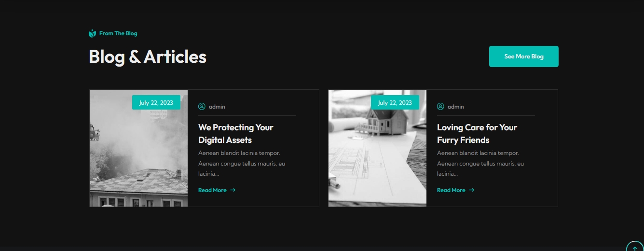Click the leaf icon beside From The Blog
This screenshot has width=644, height=251.
pos(93,33)
